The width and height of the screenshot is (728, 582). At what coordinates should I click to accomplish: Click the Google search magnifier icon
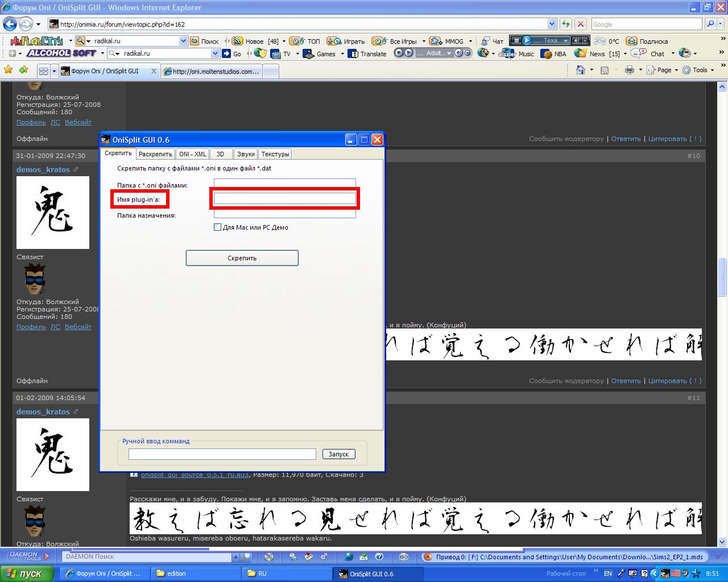(710, 24)
